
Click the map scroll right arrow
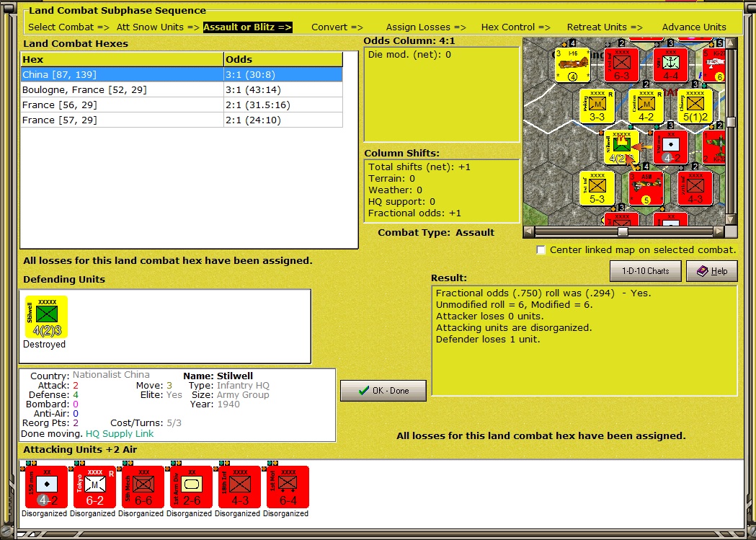tap(719, 231)
